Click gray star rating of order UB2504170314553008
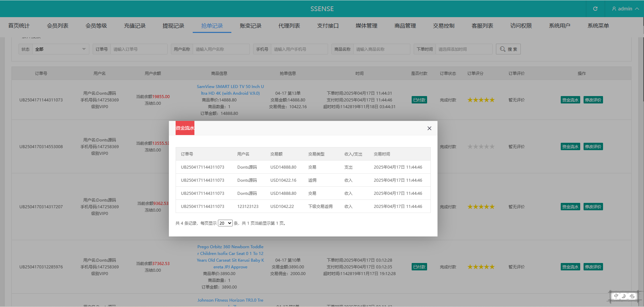Image resolution: width=644 pixels, height=307 pixels. point(481,146)
